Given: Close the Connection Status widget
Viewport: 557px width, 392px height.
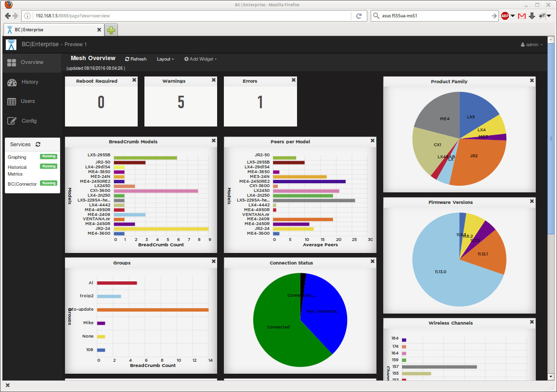Looking at the screenshot, I should click(x=373, y=262).
